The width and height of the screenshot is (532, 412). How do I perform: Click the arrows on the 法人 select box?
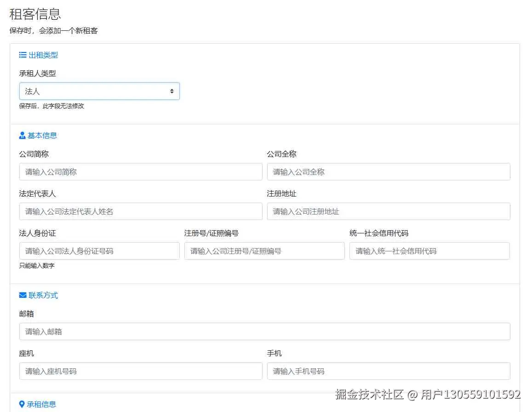click(172, 91)
